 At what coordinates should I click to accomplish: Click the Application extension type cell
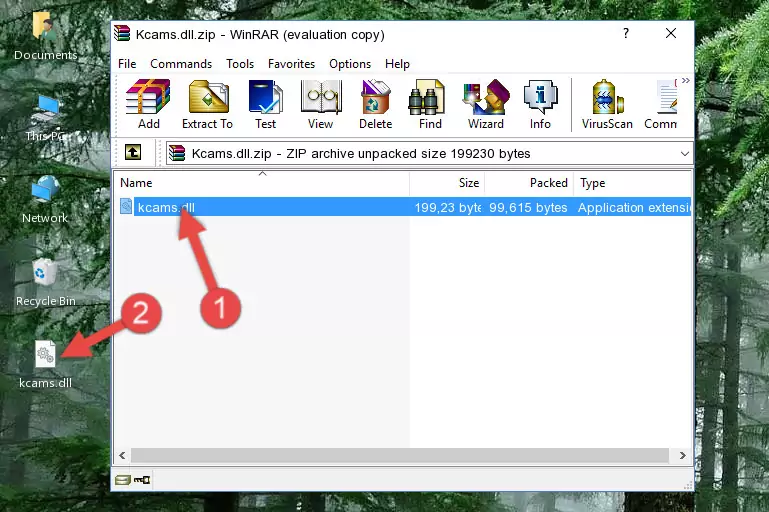(634, 207)
